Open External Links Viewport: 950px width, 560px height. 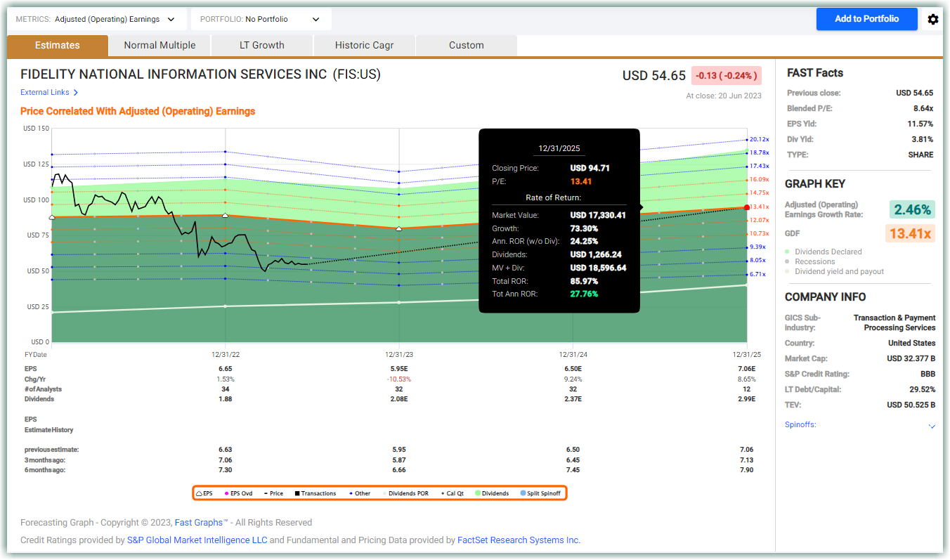(45, 93)
